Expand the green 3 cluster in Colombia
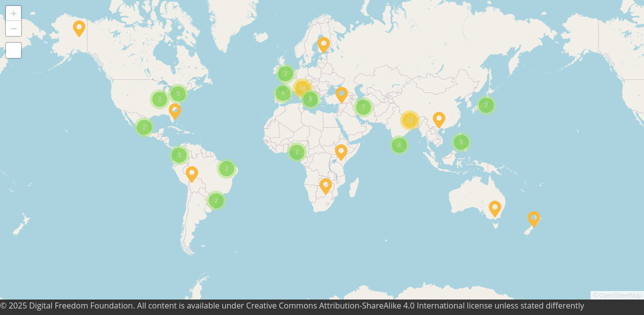The image size is (644, 315). [179, 155]
